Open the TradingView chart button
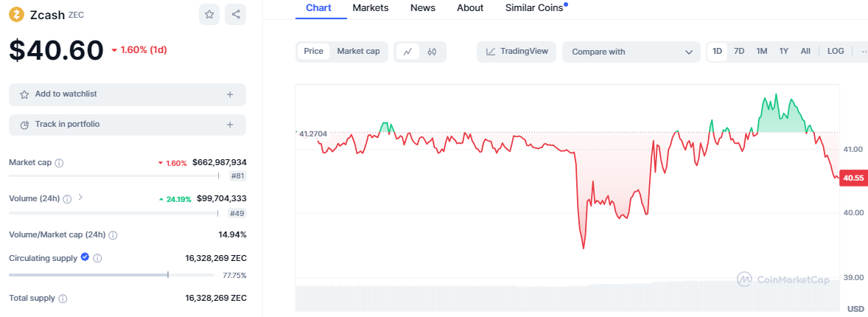This screenshot has width=868, height=317. point(517,52)
